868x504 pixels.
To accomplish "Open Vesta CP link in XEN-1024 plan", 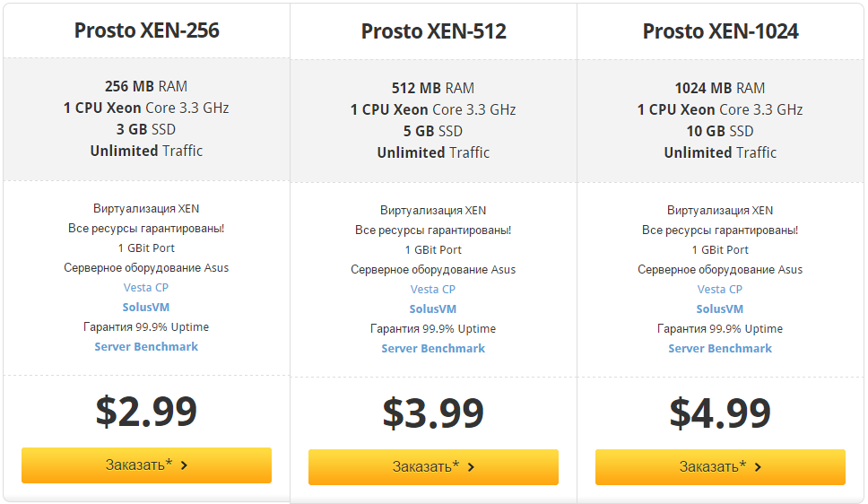I will [x=720, y=290].
